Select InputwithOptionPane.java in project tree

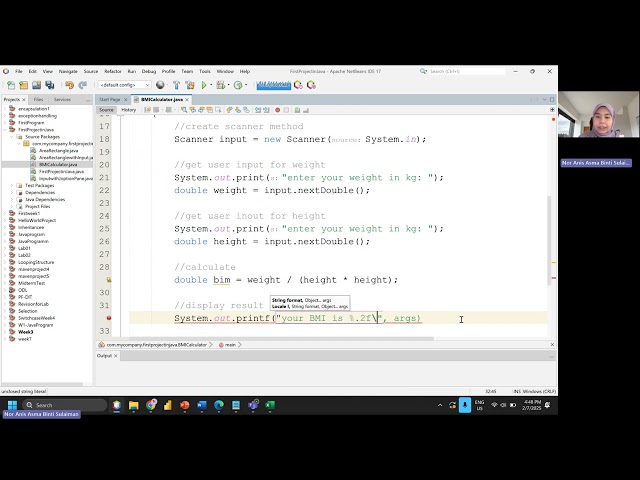click(66, 178)
